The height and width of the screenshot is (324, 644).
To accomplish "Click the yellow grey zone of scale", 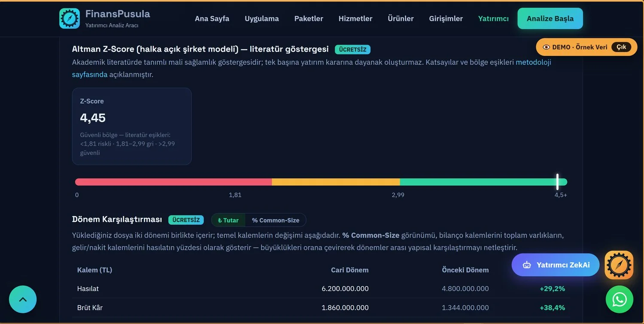I will pyautogui.click(x=336, y=182).
